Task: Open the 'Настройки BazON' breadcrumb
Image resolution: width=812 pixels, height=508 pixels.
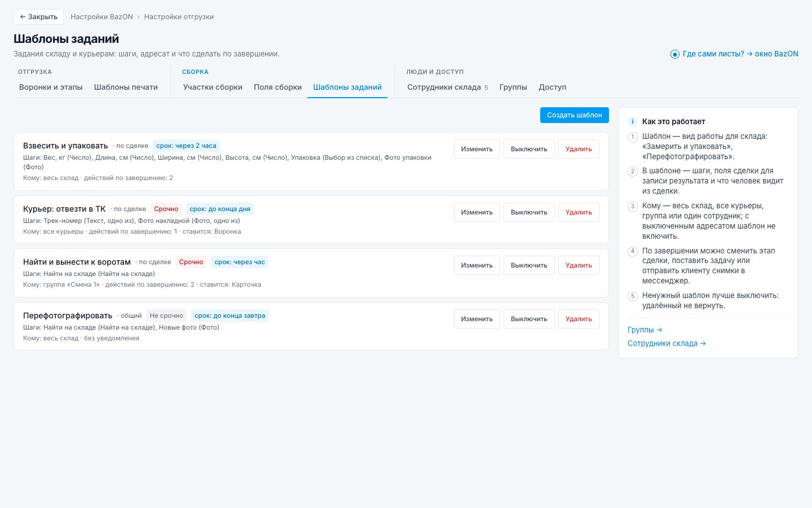Action: tap(101, 17)
